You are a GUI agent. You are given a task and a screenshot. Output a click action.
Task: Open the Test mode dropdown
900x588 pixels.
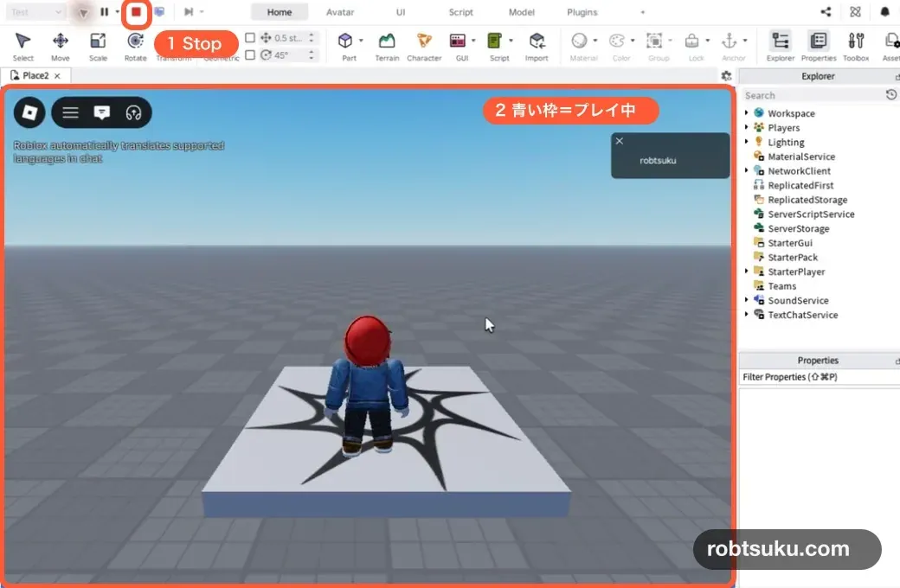click(x=35, y=12)
